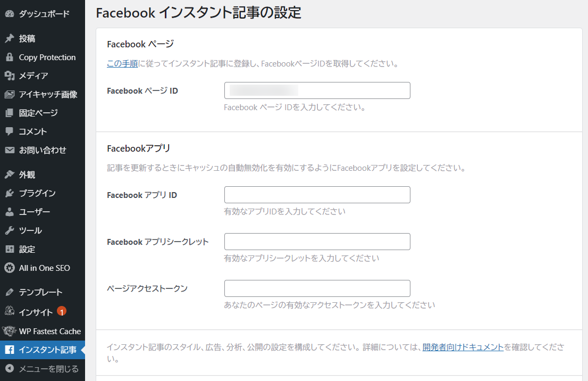Click the pages icon beside 固定ページ

[10, 113]
